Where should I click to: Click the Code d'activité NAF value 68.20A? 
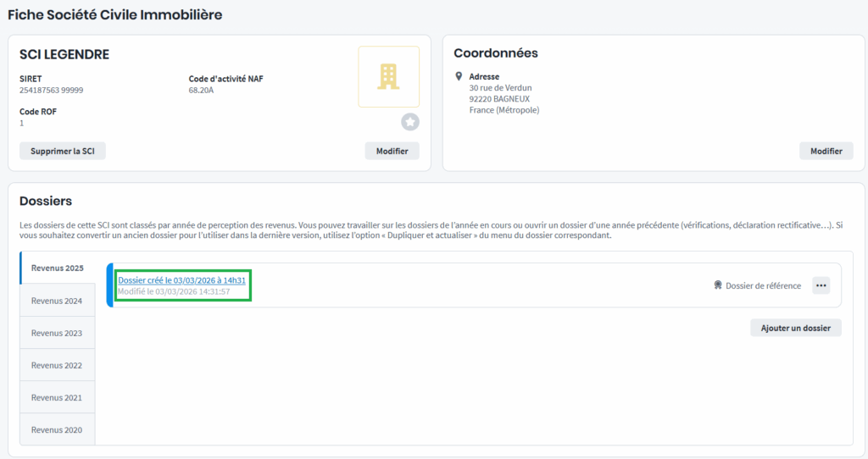tap(201, 90)
